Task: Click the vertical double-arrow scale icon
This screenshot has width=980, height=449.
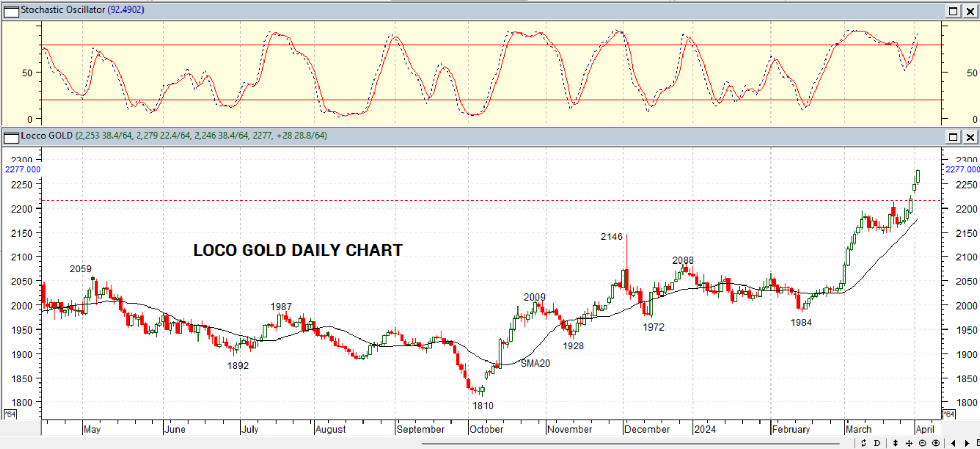Action: 896,443
